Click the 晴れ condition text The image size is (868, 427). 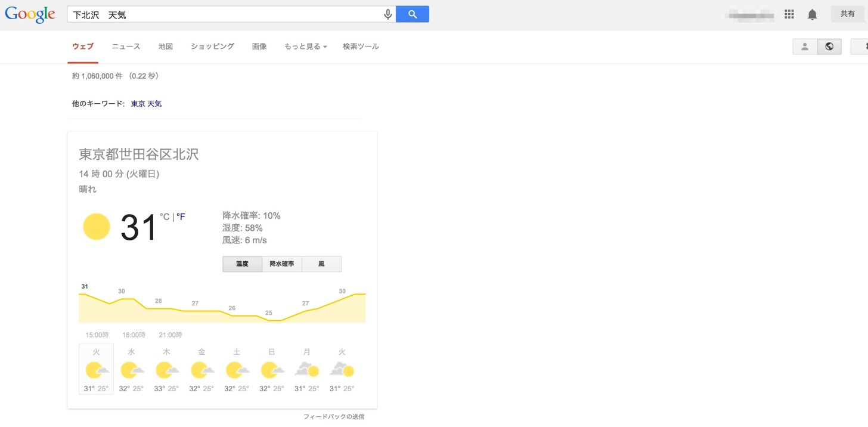[x=88, y=190]
